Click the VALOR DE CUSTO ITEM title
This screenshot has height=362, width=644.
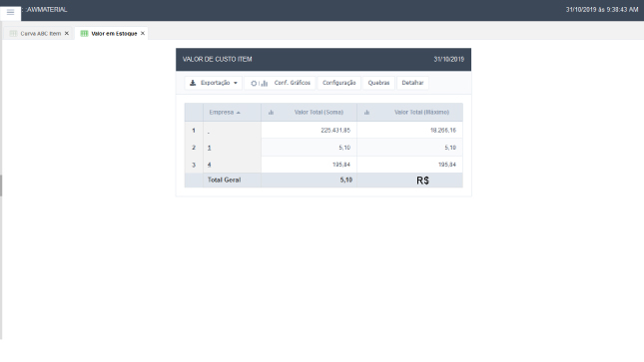[x=217, y=59]
